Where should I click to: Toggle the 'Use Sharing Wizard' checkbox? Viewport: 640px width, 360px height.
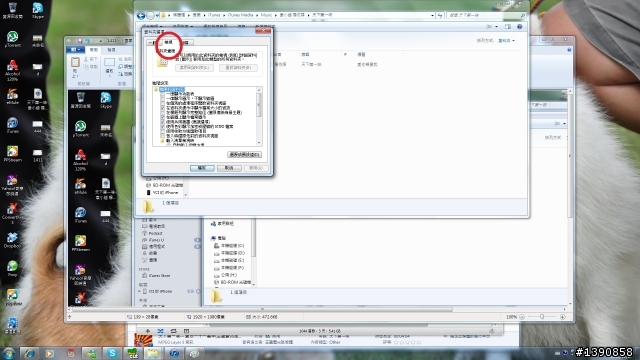point(162,122)
